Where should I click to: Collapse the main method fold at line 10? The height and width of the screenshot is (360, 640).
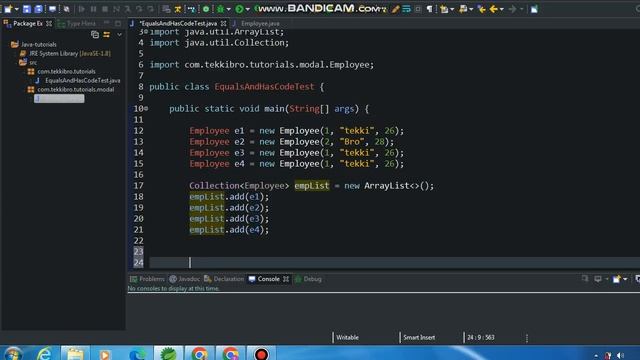[146, 109]
